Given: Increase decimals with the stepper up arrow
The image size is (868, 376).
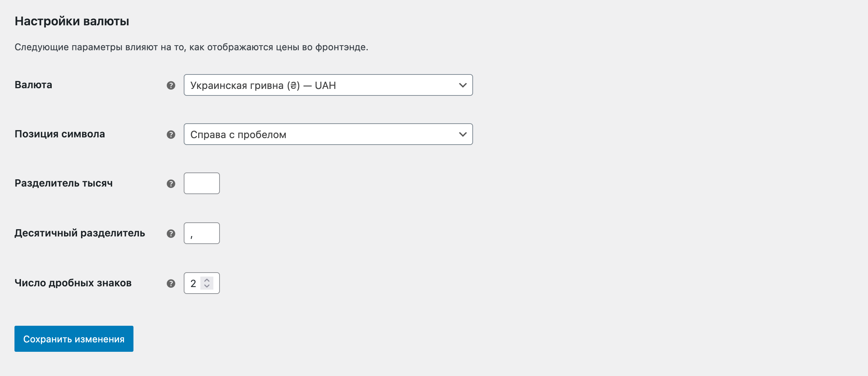Looking at the screenshot, I should pos(207,280).
